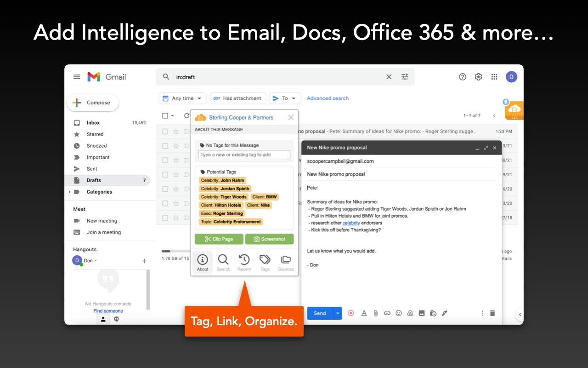
Task: Open the Search tab in extension panel
Action: click(223, 263)
